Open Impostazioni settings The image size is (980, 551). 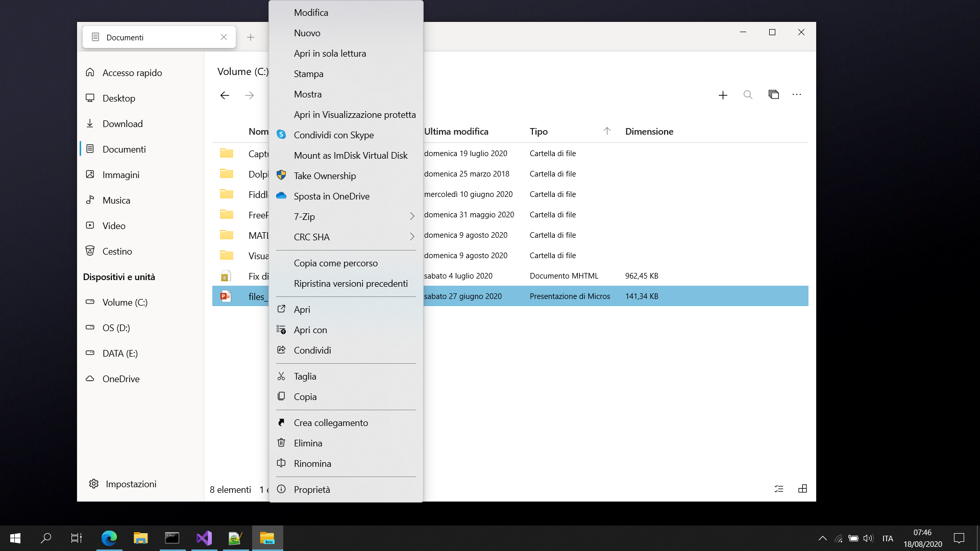pos(122,484)
